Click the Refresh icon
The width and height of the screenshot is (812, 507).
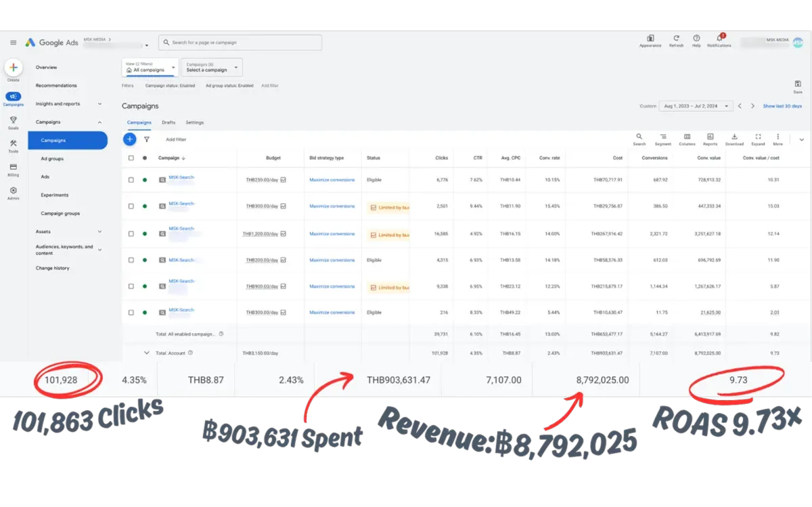pyautogui.click(x=676, y=39)
